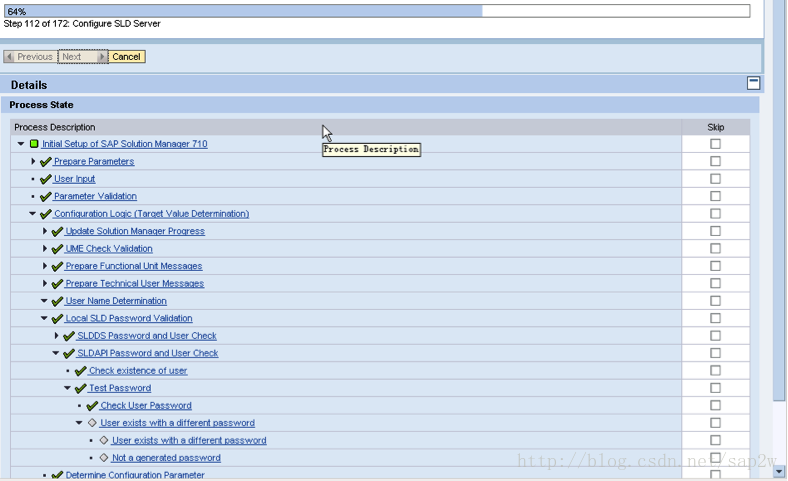Tick Skip checkbox for SLDDS Password and User Check
This screenshot has width=788, height=481.
point(715,335)
